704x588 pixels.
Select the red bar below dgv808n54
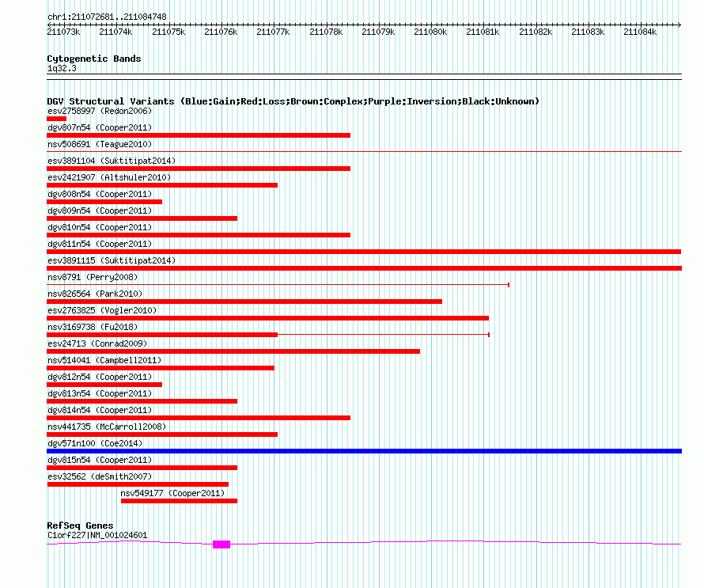click(104, 202)
